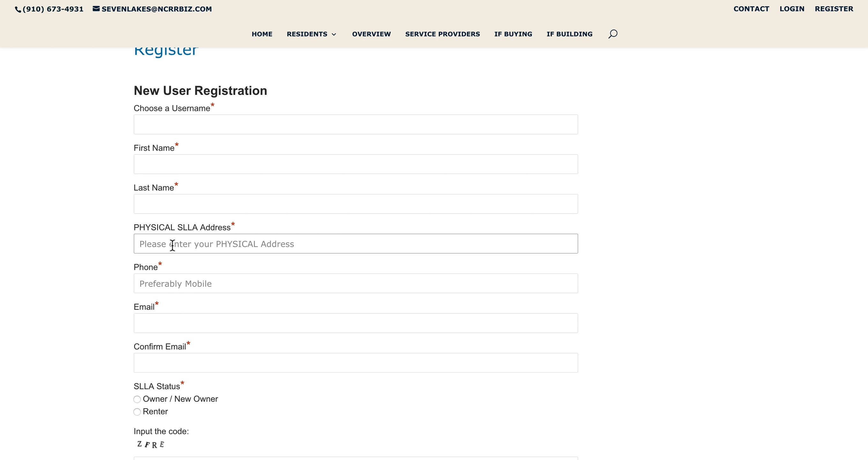Navigate to the HOME menu item
868x460 pixels.
tap(262, 34)
